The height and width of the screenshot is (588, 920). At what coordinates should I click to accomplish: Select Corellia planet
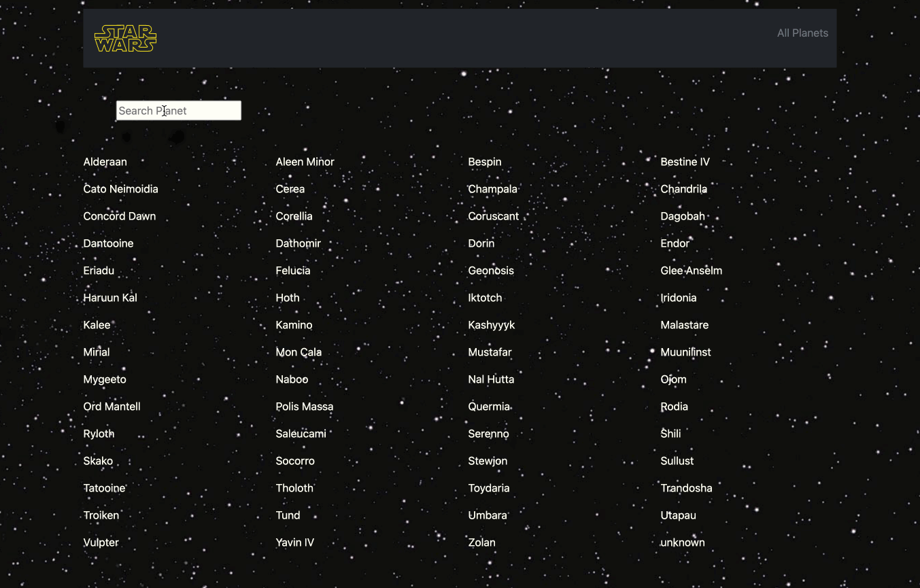click(x=294, y=216)
